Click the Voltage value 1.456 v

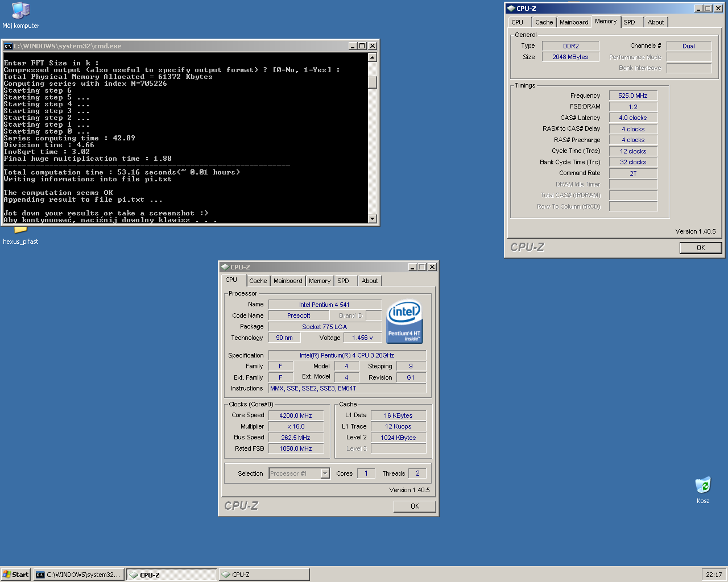click(362, 338)
